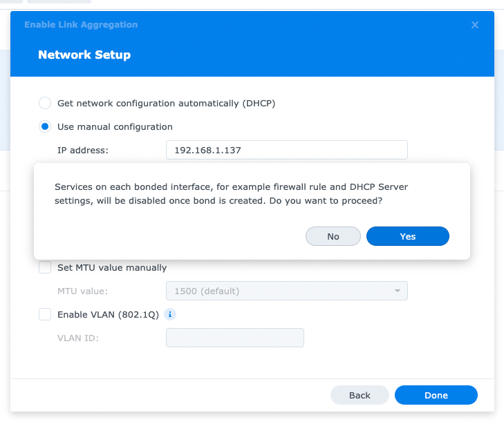The height and width of the screenshot is (424, 504).
Task: Click the Enable VLAN (802.1Q) label text
Action: click(x=108, y=315)
